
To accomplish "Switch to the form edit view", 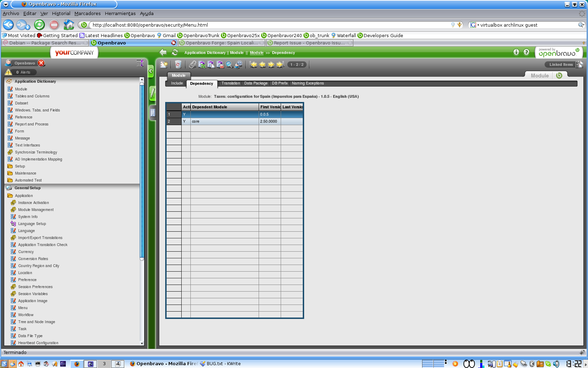I will click(153, 93).
